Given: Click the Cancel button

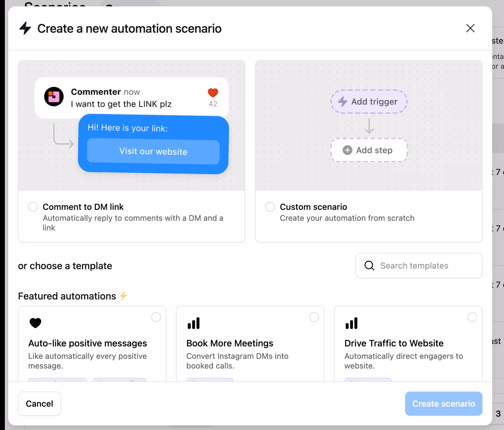Looking at the screenshot, I should pos(39,403).
